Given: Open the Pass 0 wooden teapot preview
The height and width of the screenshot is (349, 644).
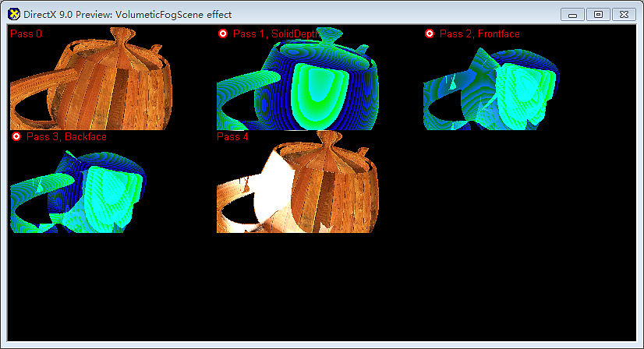Looking at the screenshot, I should (91, 79).
